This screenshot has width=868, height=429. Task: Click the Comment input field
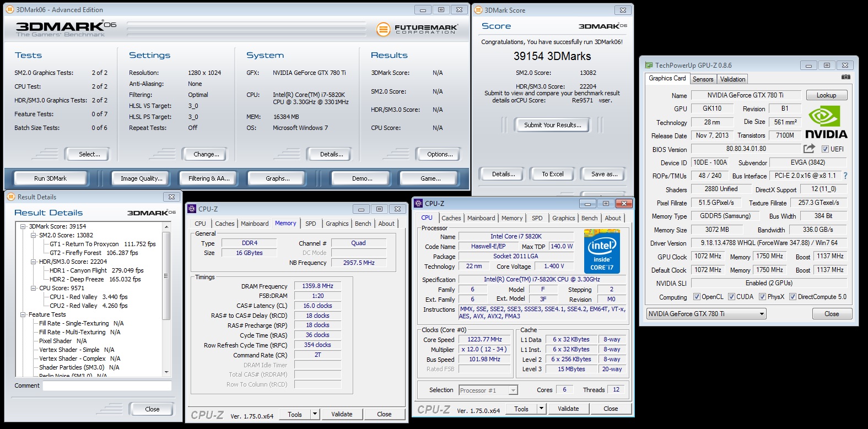[107, 386]
